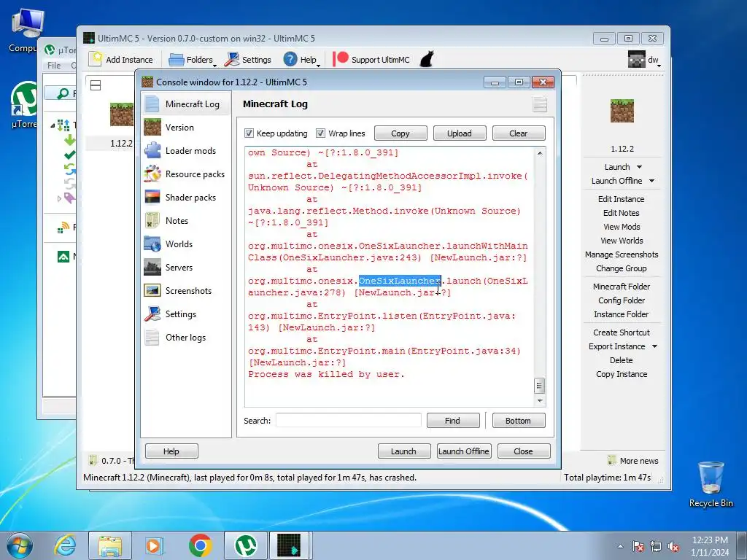
Task: Click Edit Instance in right panel
Action: (x=622, y=199)
